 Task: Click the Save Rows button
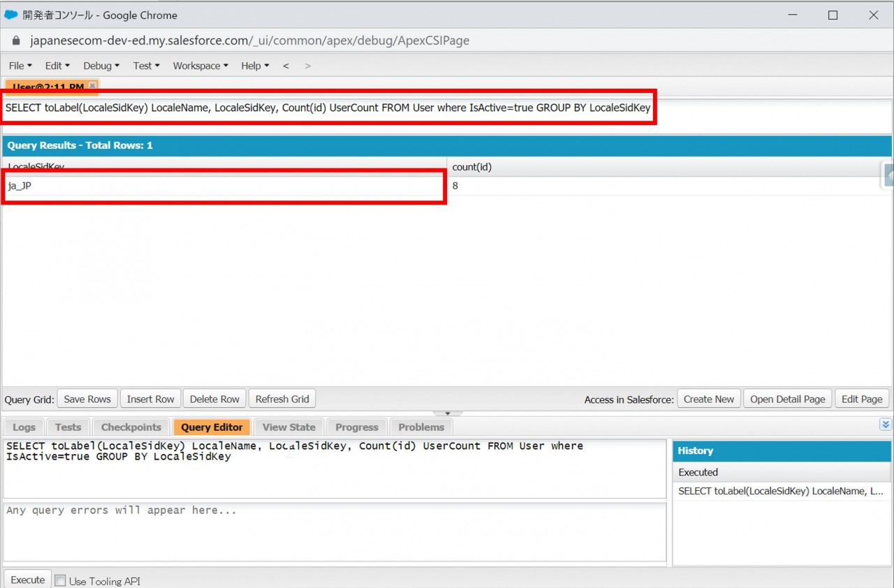coord(87,399)
